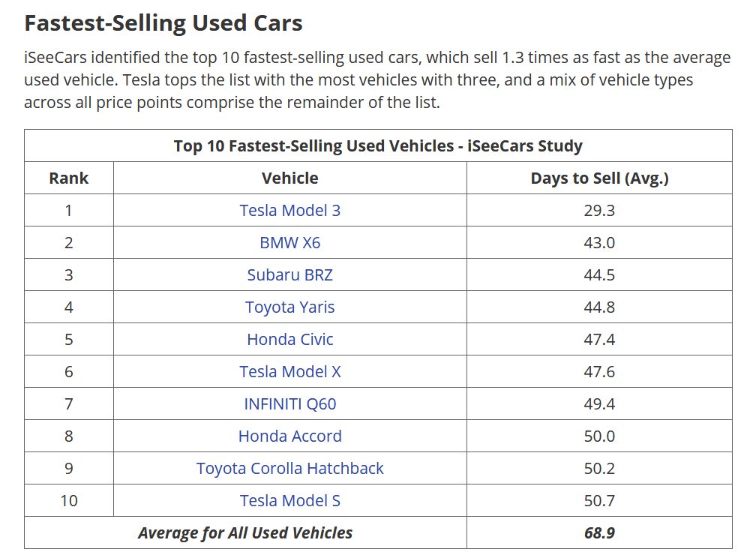The image size is (756, 558).
Task: Open the Tesla Model S link
Action: pos(289,501)
